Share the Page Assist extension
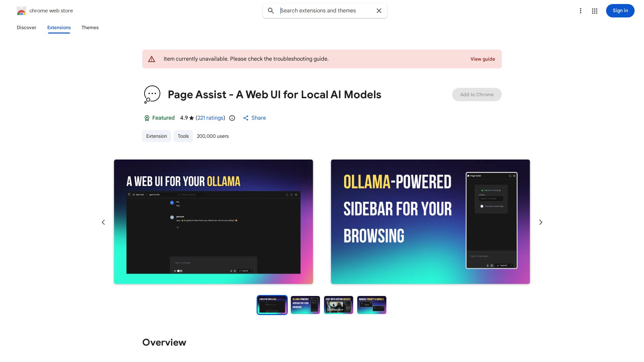The height and width of the screenshot is (362, 644). [254, 118]
